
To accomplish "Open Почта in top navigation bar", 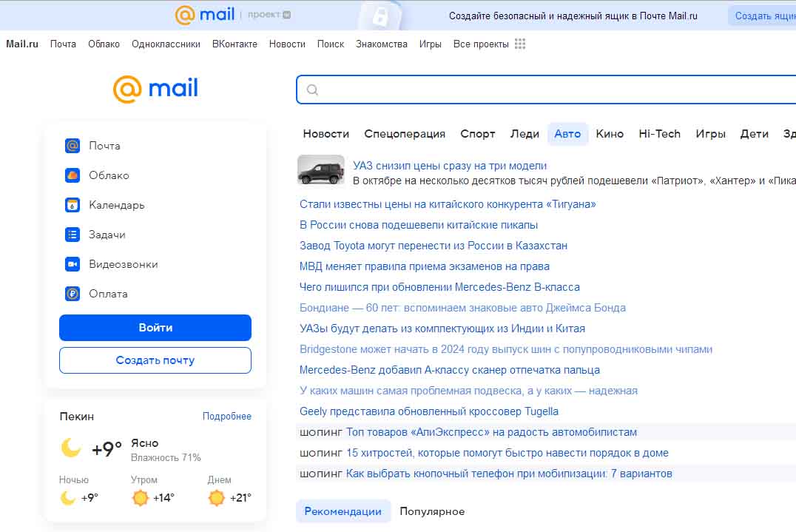I will (x=63, y=44).
